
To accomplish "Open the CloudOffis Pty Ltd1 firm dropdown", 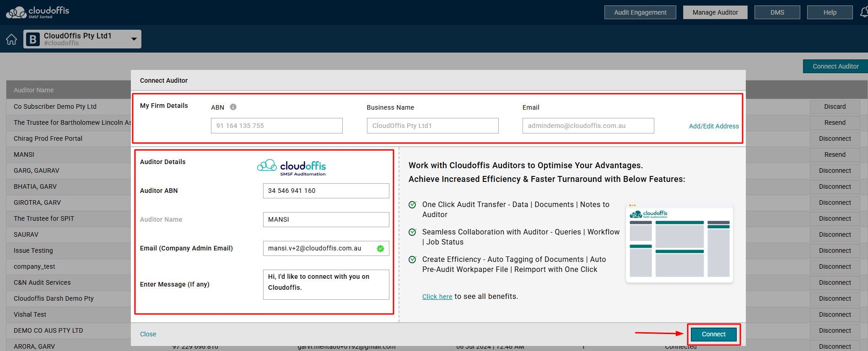I will 134,39.
